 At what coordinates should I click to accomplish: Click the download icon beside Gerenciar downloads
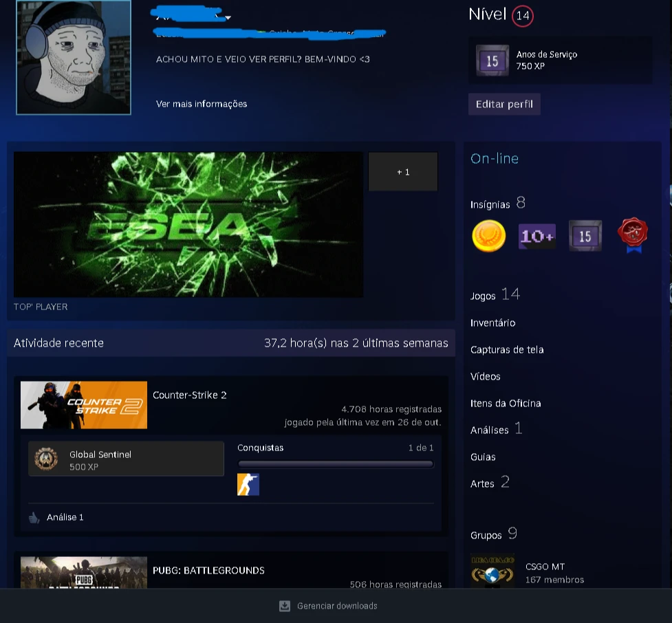point(285,606)
